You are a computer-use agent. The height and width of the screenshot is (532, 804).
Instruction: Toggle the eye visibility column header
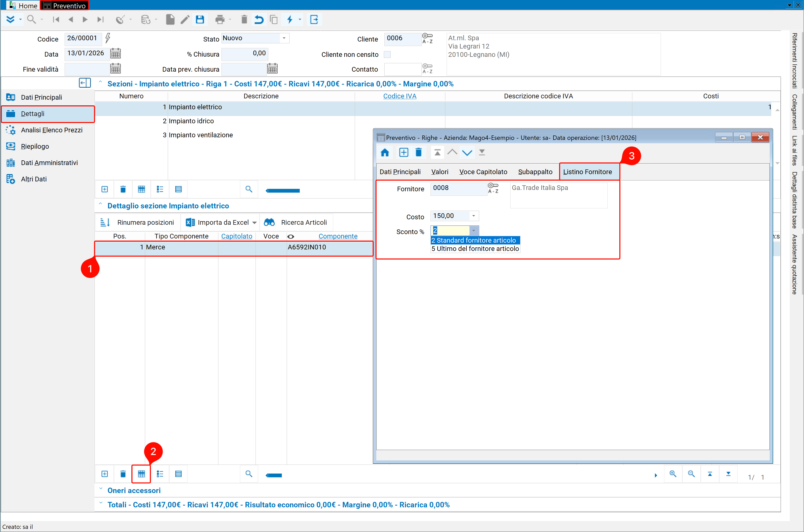pyautogui.click(x=291, y=236)
